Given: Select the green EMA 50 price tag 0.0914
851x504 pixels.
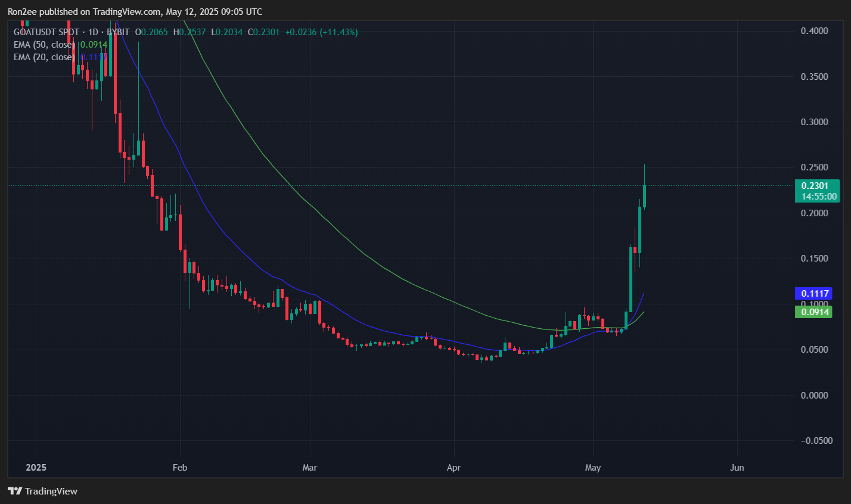Looking at the screenshot, I should point(813,312).
